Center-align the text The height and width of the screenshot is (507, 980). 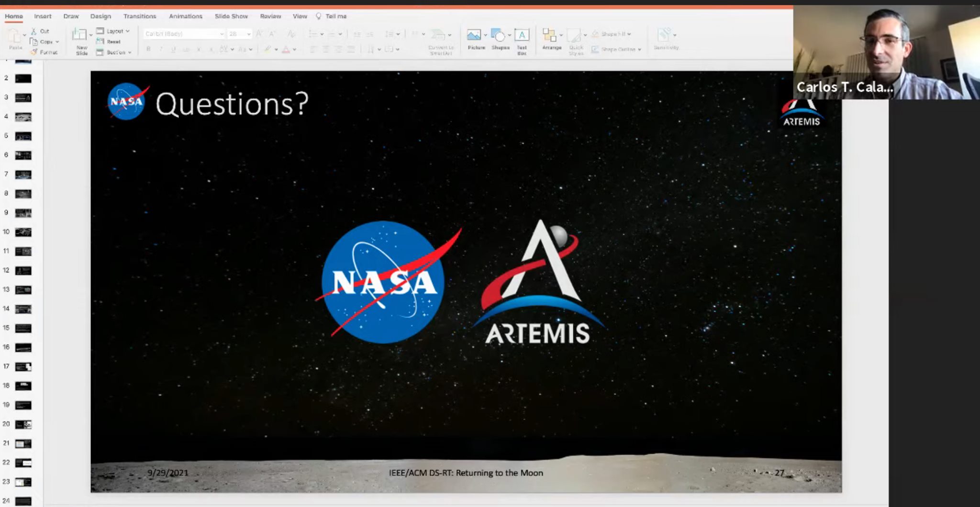click(x=326, y=49)
